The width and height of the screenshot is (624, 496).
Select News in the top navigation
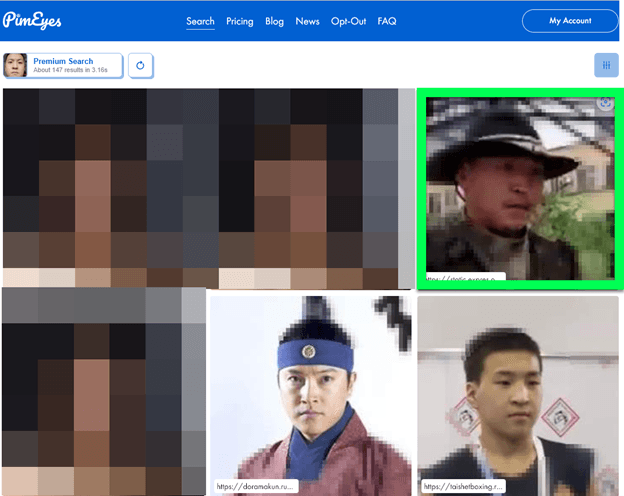307,21
